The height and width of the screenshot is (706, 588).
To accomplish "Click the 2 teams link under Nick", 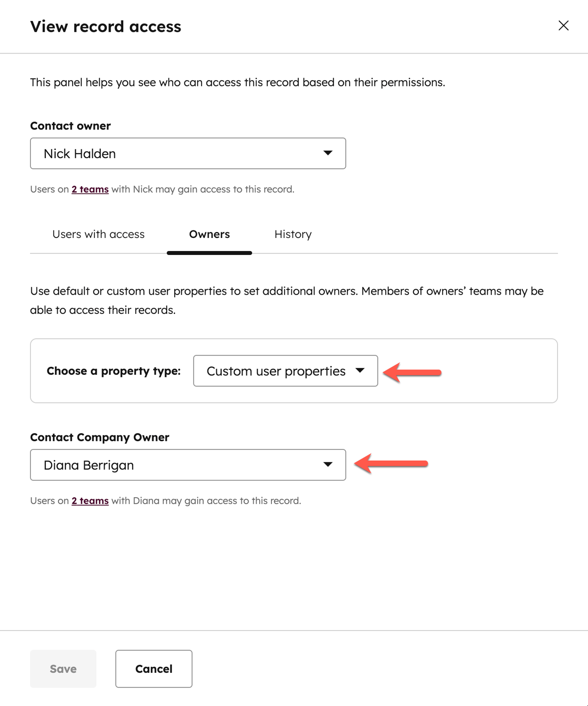I will (x=90, y=189).
